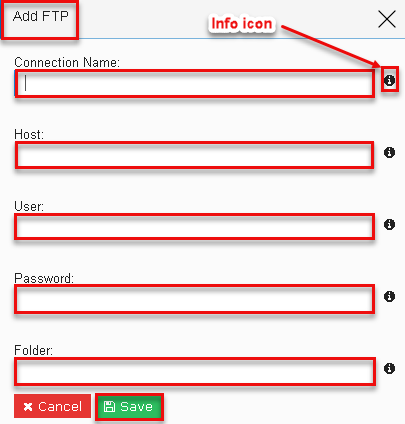
Task: Focus the Connection Name input field
Action: tap(194, 83)
